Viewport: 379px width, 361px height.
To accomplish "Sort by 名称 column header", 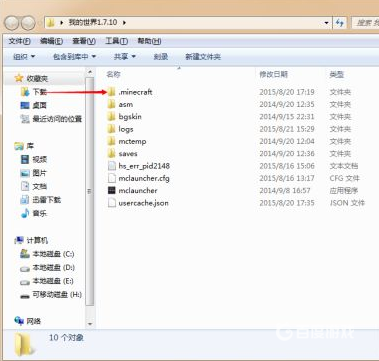I will 113,74.
